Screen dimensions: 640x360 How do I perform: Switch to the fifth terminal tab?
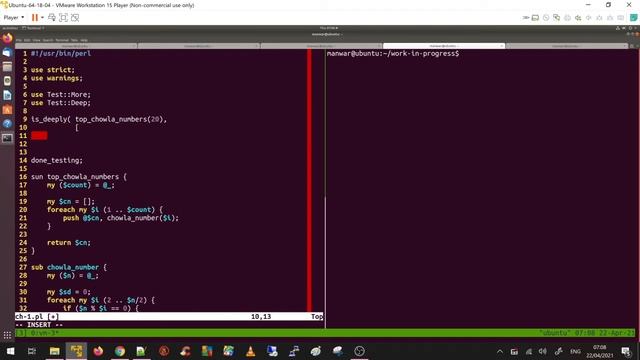pos(567,46)
